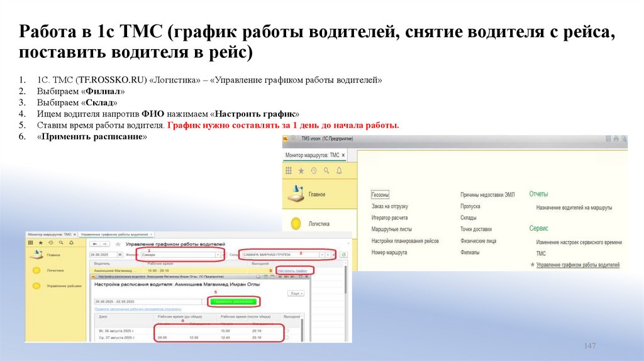The image size is (644, 361).
Task: Click print icon in TMS vroom title bar
Action: tap(616, 139)
